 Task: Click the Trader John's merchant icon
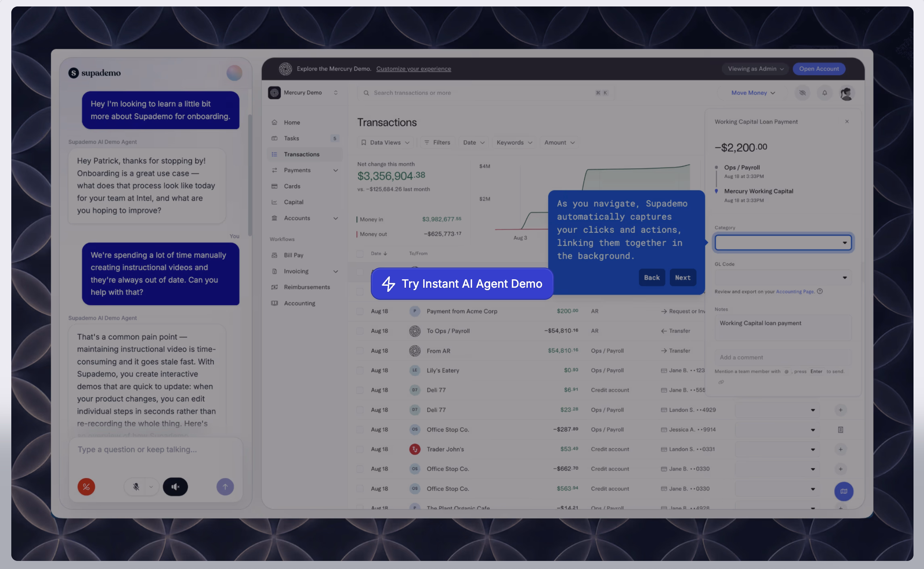point(415,449)
